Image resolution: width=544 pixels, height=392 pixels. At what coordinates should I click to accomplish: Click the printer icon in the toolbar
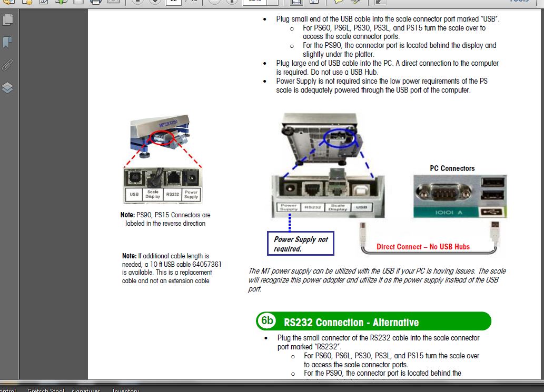click(95, 2)
